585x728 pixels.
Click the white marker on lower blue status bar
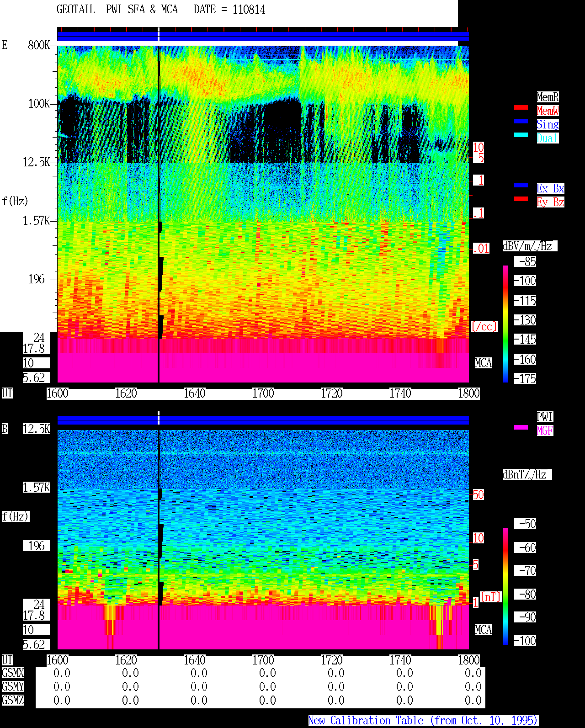pos(159,418)
